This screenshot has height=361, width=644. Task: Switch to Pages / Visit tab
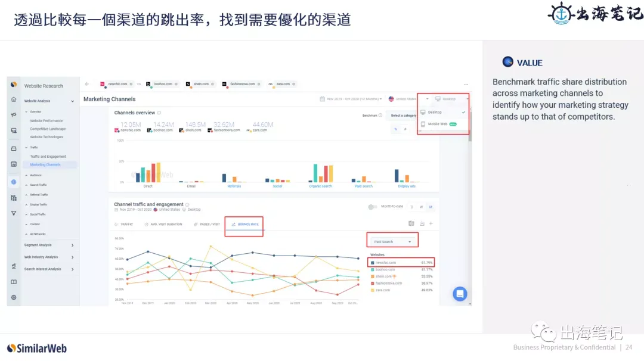click(x=206, y=225)
